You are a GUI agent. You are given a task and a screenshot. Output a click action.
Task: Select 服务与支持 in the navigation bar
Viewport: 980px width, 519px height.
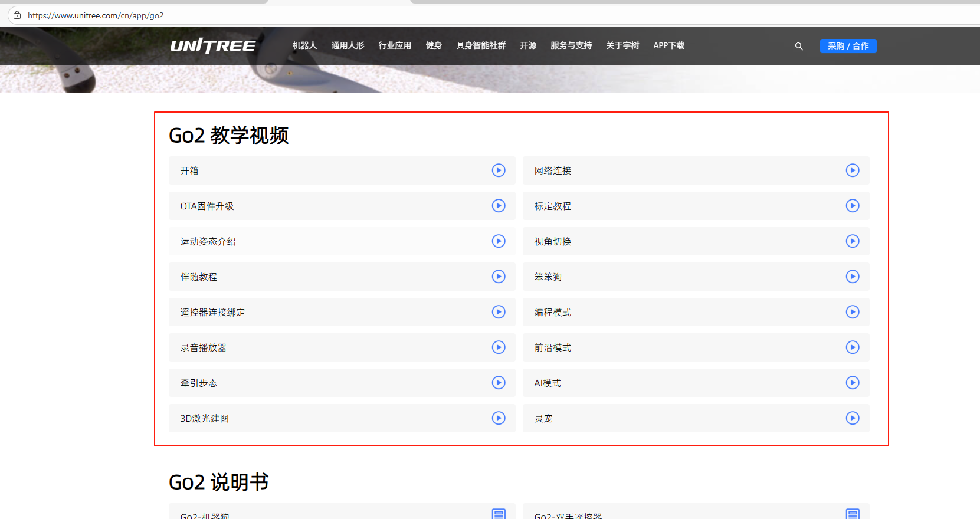point(571,45)
